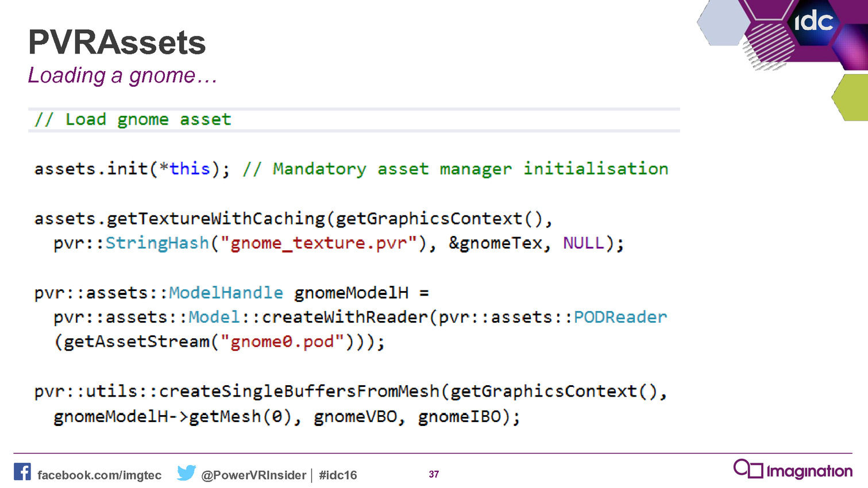
Task: Click the createSingleBuffersFromMesh function call
Action: [299, 392]
